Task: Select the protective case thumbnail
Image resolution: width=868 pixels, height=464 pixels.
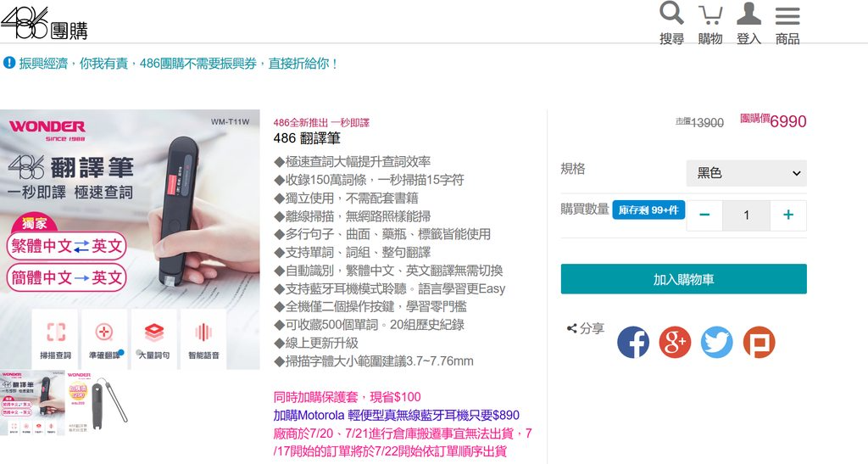Action: [98, 403]
